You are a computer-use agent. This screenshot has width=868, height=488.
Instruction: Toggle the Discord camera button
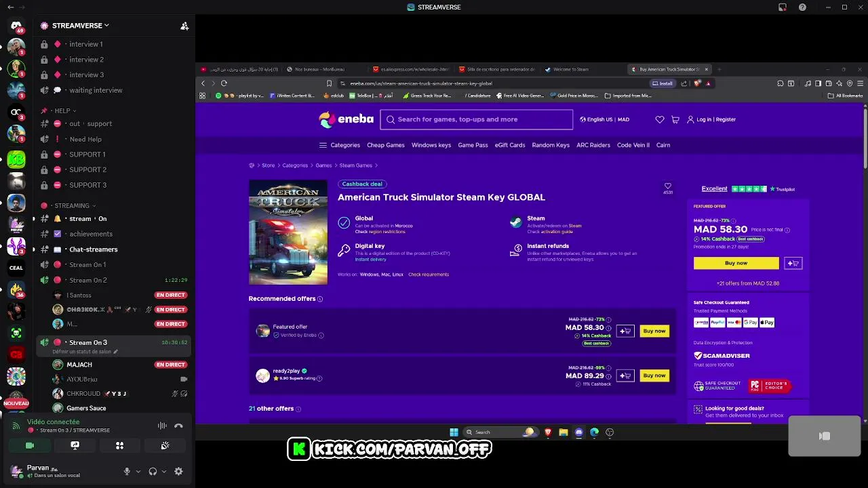click(x=30, y=445)
